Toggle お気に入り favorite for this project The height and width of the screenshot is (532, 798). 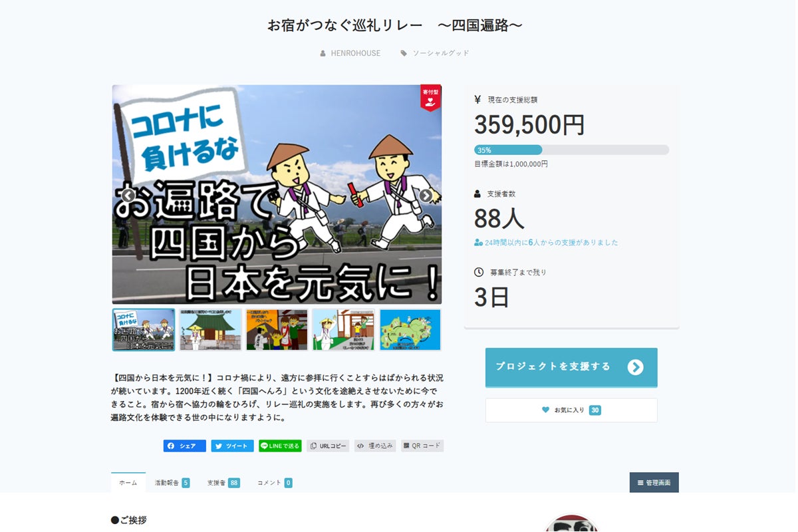pos(571,410)
